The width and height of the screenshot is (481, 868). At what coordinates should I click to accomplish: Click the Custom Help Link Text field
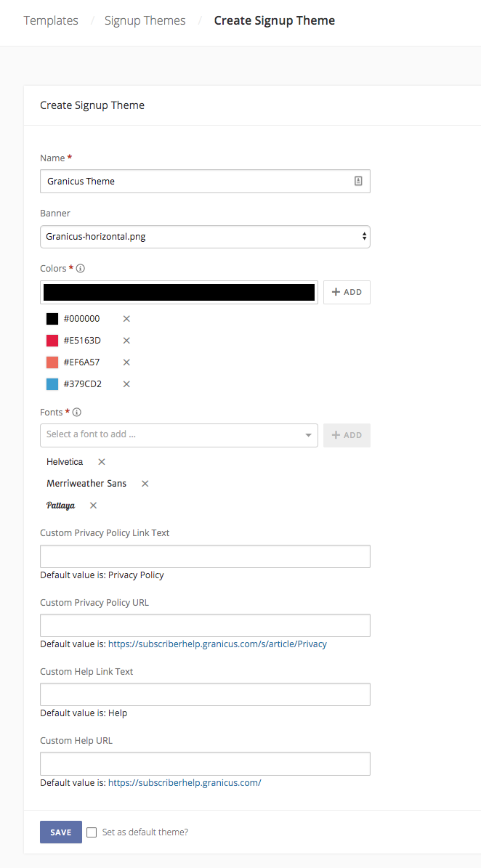coord(205,694)
